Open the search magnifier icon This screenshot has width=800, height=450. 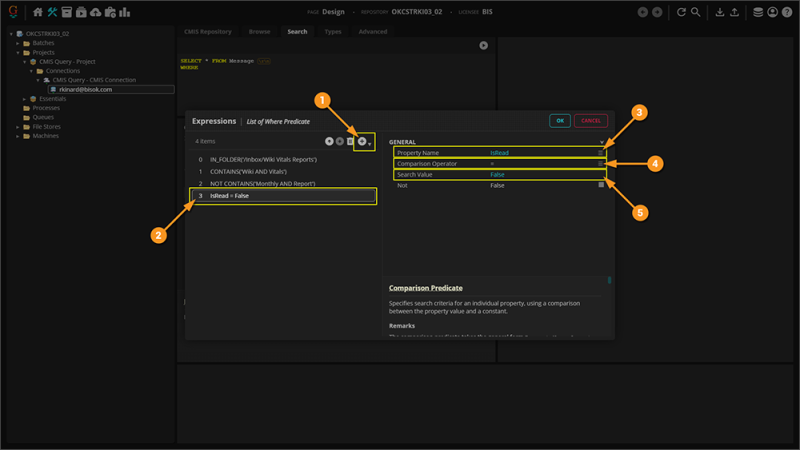click(696, 12)
